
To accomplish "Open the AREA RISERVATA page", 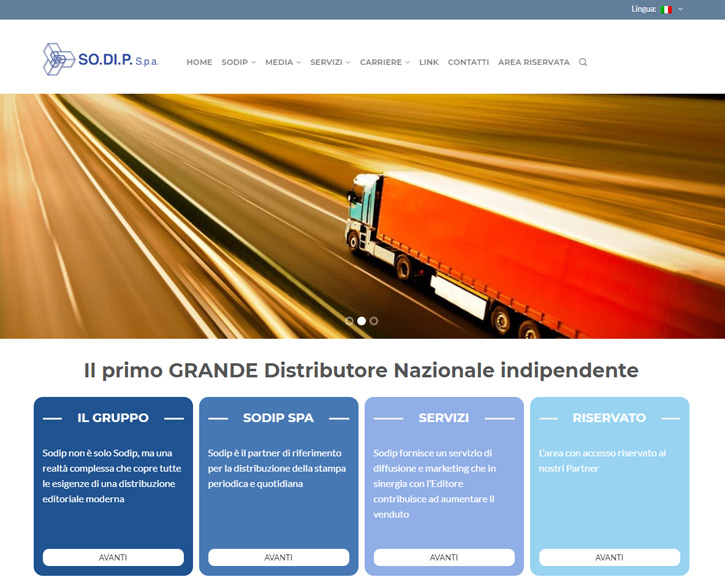I will tap(534, 62).
